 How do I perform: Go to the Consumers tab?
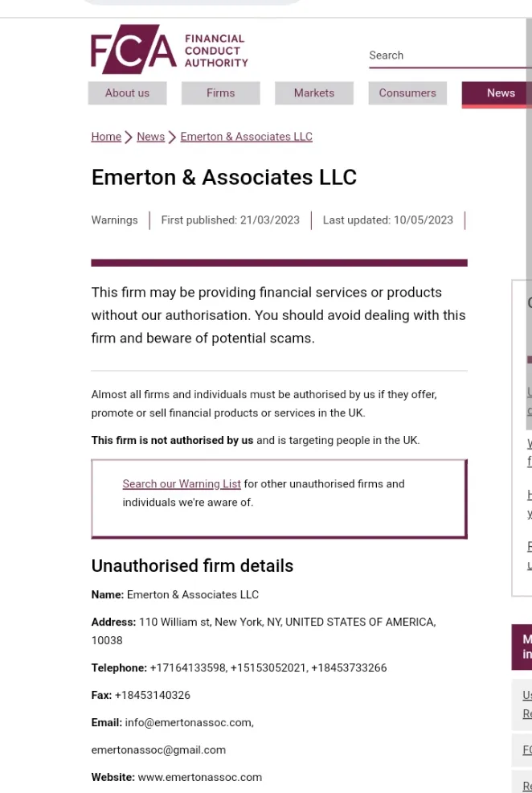click(x=407, y=93)
